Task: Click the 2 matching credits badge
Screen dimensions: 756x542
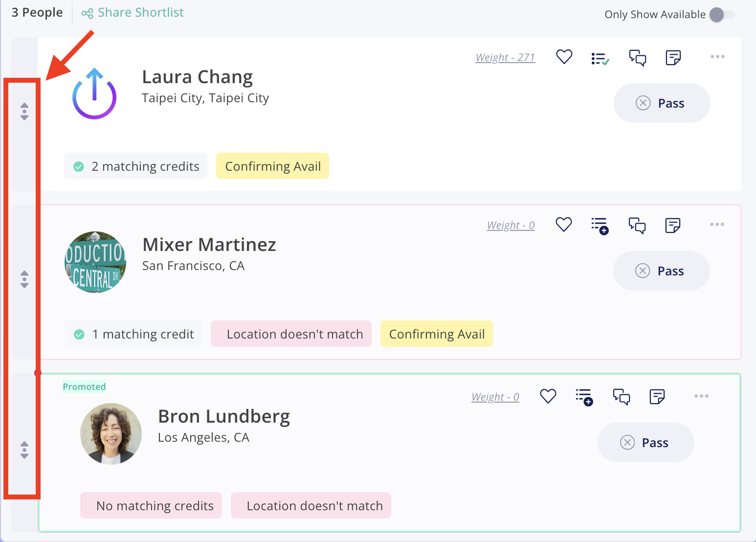Action: point(135,166)
